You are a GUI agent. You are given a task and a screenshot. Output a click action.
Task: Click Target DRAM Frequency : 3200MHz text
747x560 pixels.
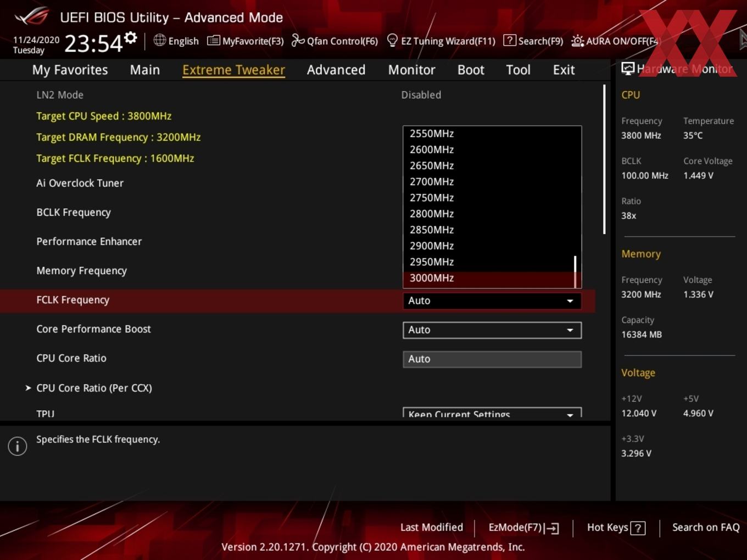point(118,137)
